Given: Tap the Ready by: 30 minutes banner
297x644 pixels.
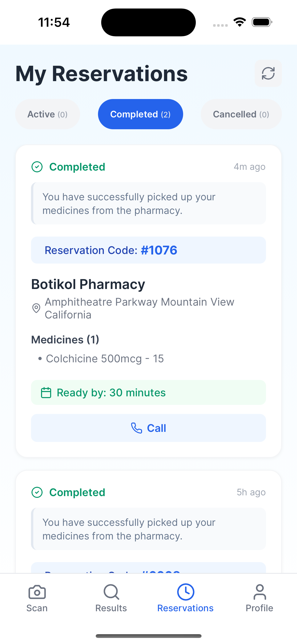Looking at the screenshot, I should point(148,393).
